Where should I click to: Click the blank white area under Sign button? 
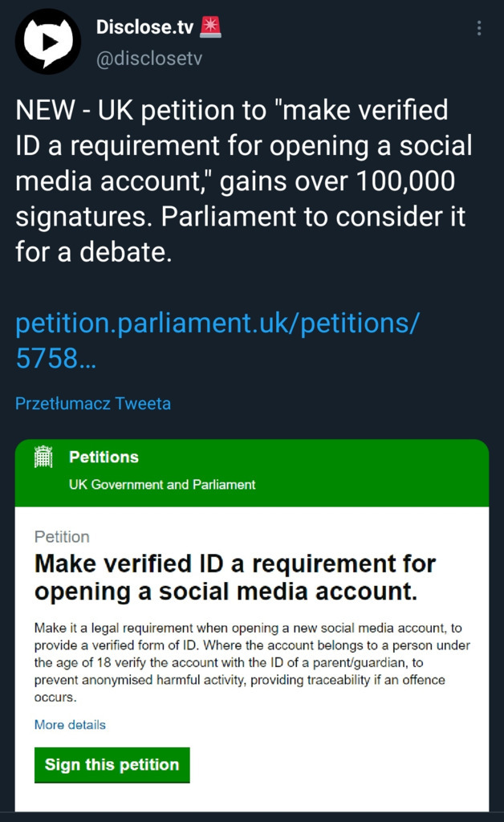point(252,797)
